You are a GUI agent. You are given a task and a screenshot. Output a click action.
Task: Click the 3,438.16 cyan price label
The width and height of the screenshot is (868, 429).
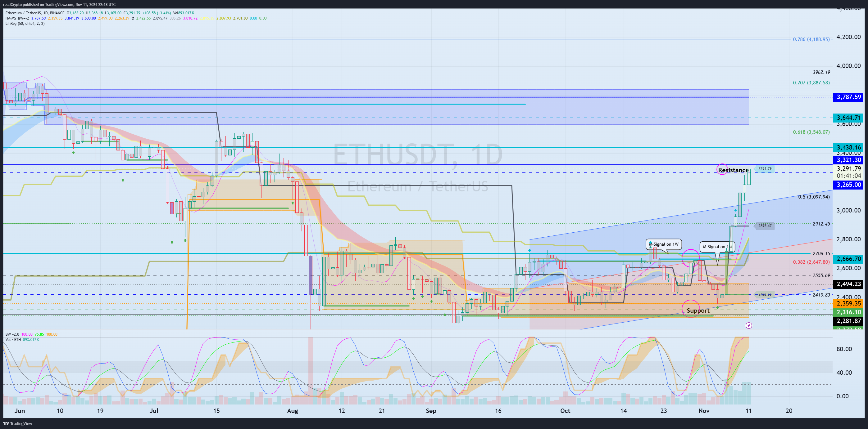click(x=849, y=147)
